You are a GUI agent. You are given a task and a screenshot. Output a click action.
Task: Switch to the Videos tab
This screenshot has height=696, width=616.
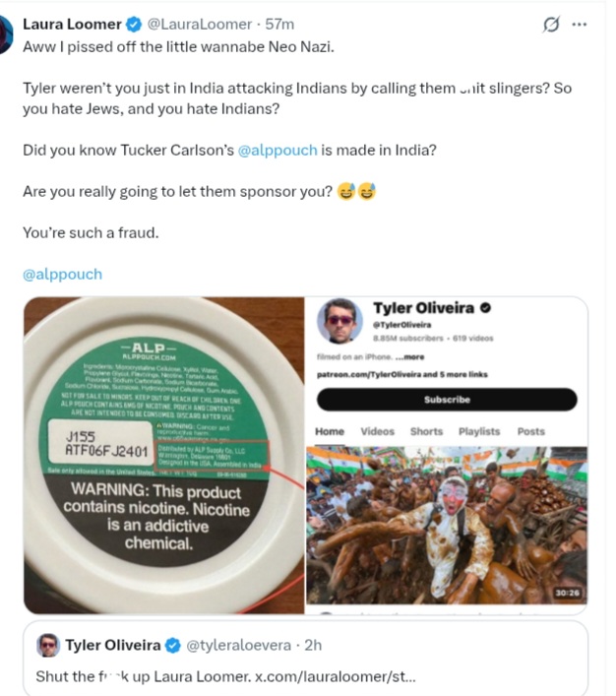[377, 431]
